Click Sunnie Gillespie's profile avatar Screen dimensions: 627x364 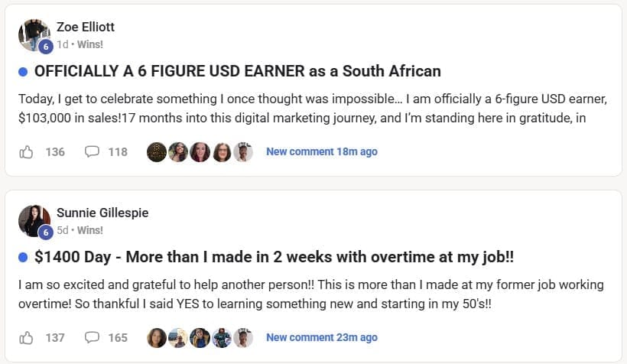tap(34, 220)
